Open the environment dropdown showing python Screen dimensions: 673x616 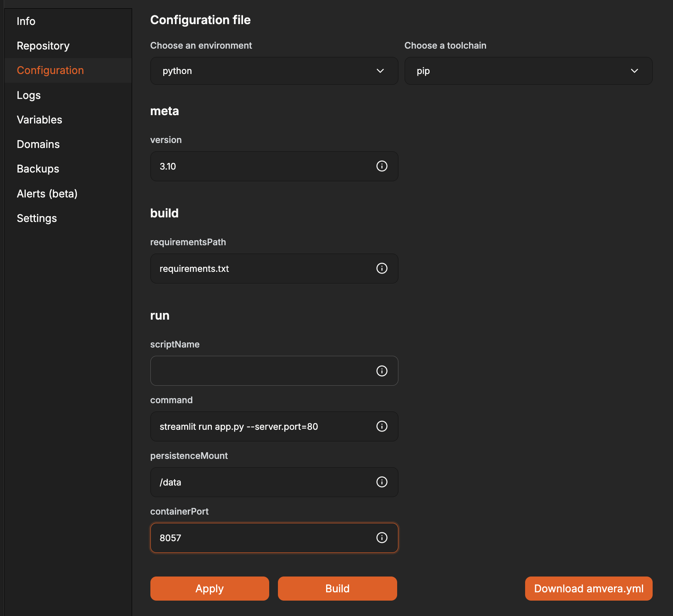[274, 71]
